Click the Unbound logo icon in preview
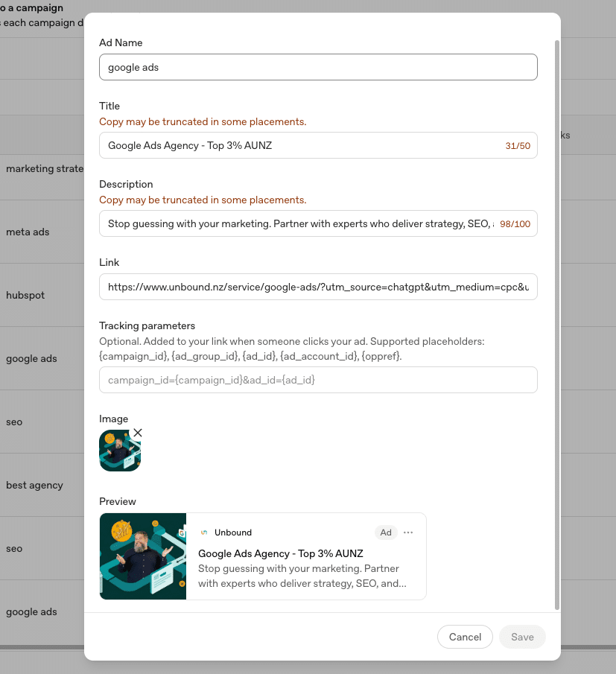The image size is (616, 674). pyautogui.click(x=204, y=532)
